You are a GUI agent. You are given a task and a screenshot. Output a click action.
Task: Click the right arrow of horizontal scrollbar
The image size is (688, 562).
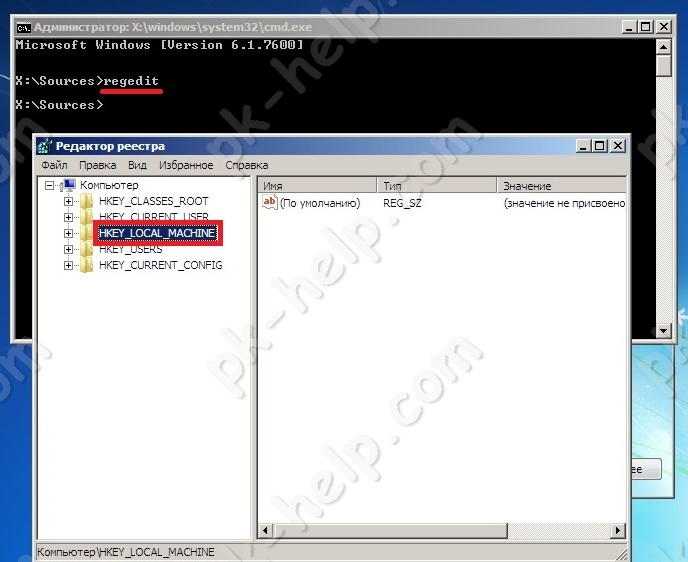[618, 530]
